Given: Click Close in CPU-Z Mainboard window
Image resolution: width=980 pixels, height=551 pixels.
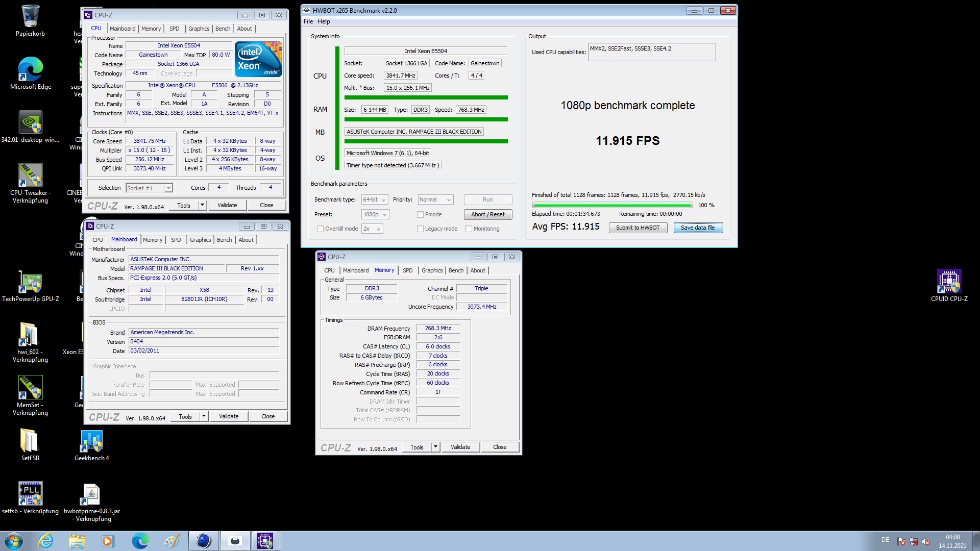Looking at the screenshot, I should (x=268, y=416).
